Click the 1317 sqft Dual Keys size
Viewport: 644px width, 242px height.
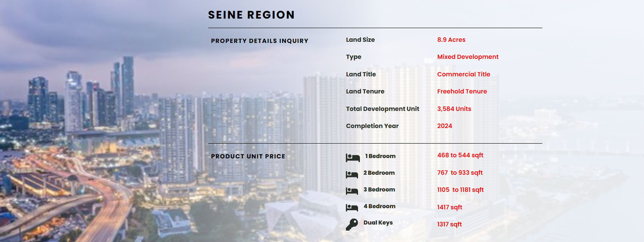coord(449,224)
